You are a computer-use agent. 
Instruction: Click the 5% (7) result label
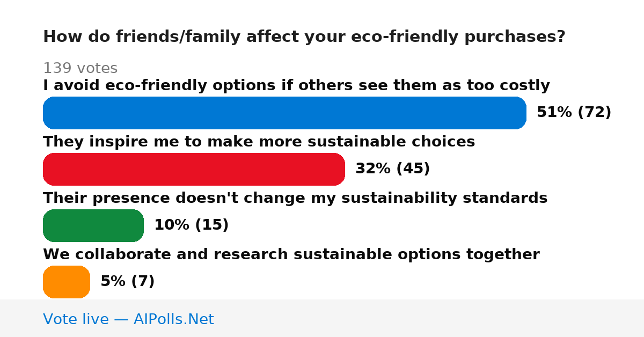pyautogui.click(x=127, y=281)
